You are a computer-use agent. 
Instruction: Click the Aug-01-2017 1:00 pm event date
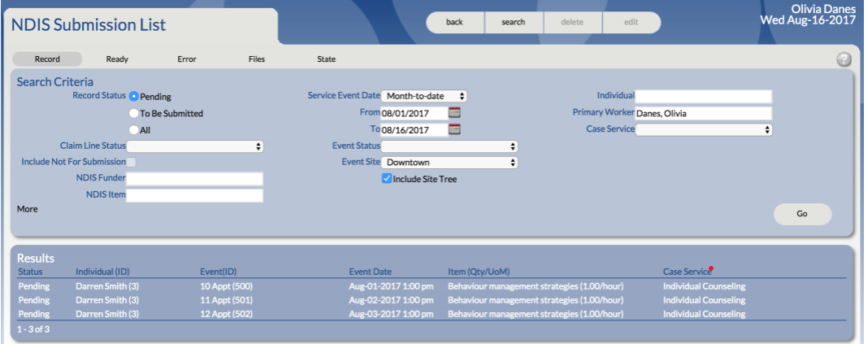pyautogui.click(x=391, y=286)
